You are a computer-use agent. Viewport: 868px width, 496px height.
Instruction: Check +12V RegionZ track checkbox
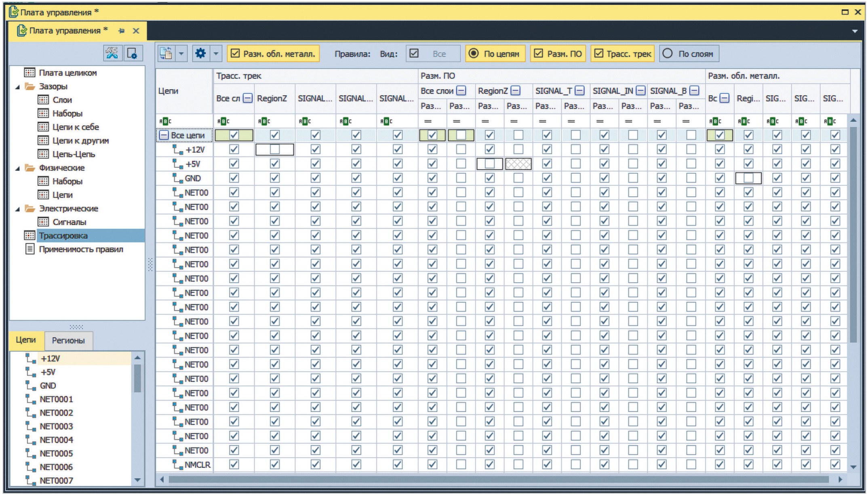click(275, 149)
